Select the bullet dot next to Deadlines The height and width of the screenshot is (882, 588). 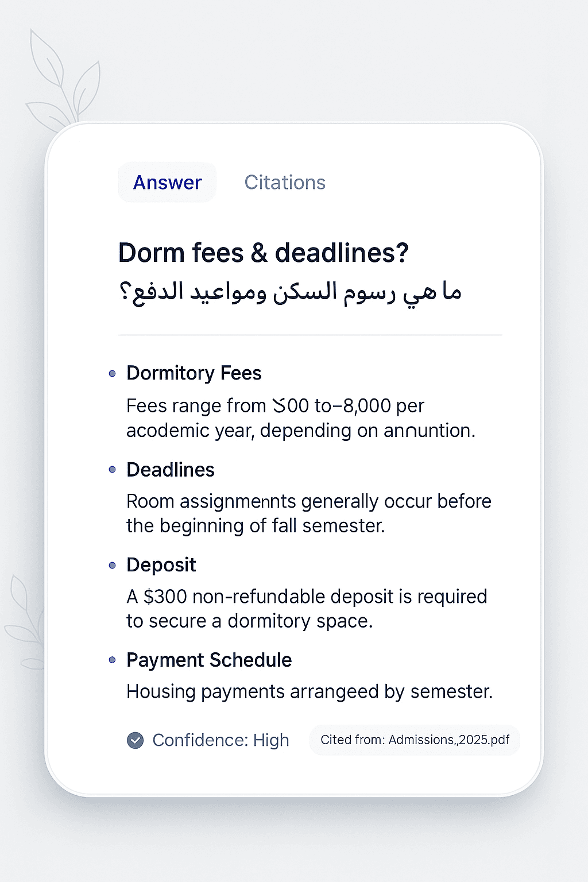(113, 470)
